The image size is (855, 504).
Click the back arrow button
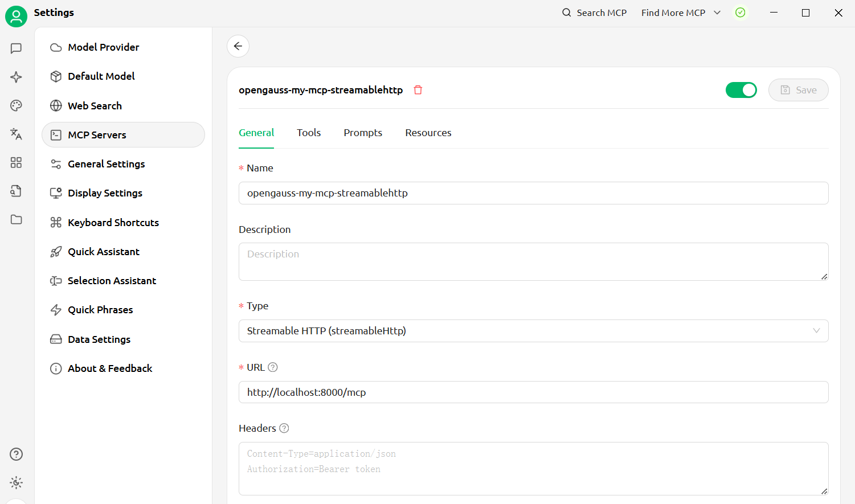click(x=238, y=46)
